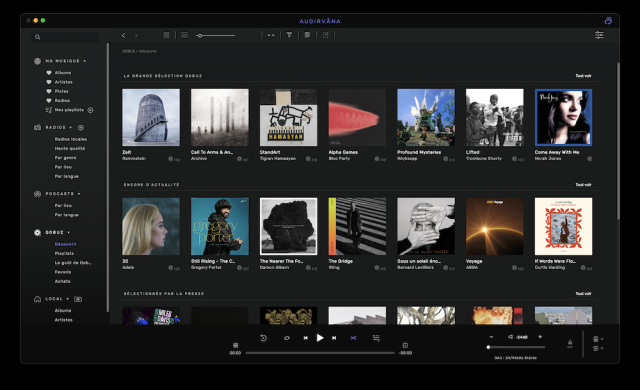Image resolution: width=640 pixels, height=390 pixels.
Task: Go forward with the right arrow
Action: pos(136,35)
